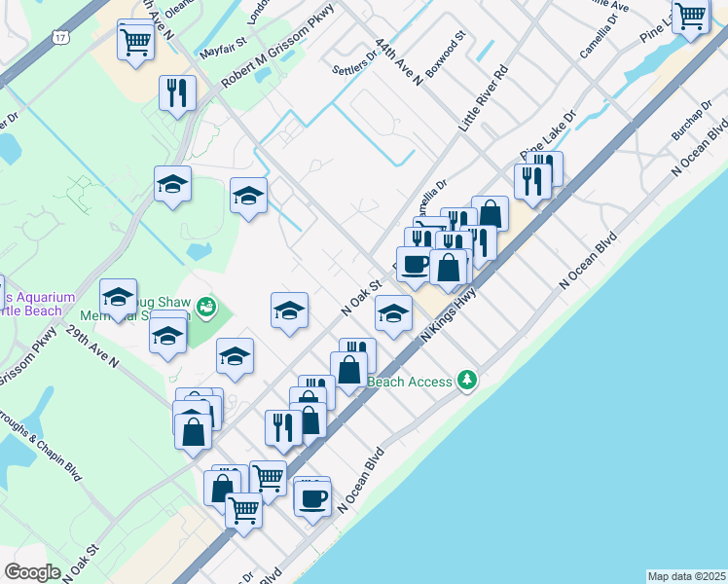Image resolution: width=728 pixels, height=584 pixels.
Task: Click the school marker left of N Oak St label
Action: [289, 313]
